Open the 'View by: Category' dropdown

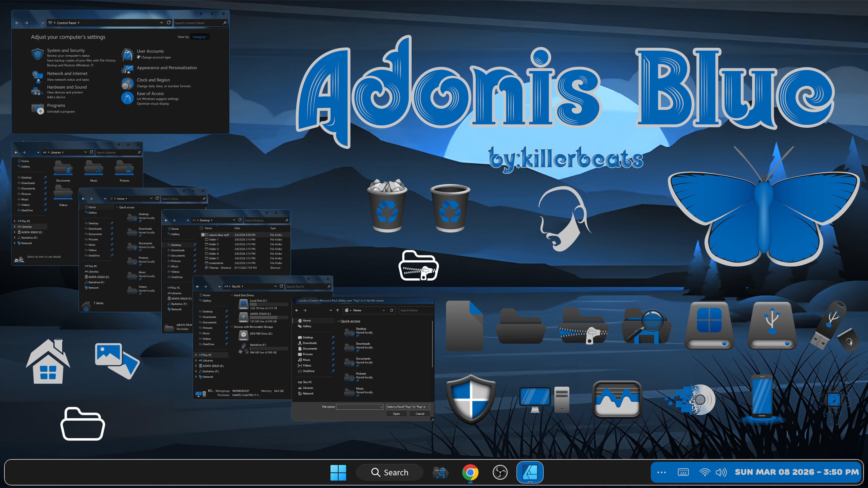point(199,37)
